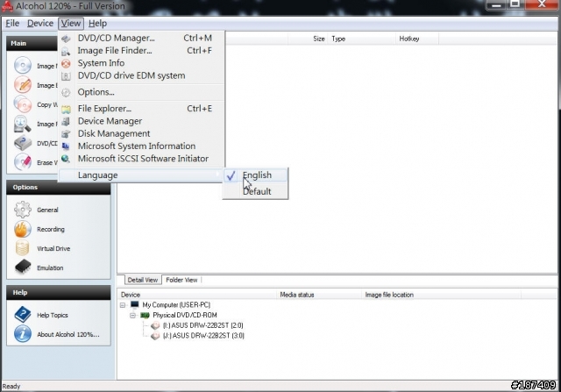Click the Size column header
The width and height of the screenshot is (561, 392).
tap(308, 39)
